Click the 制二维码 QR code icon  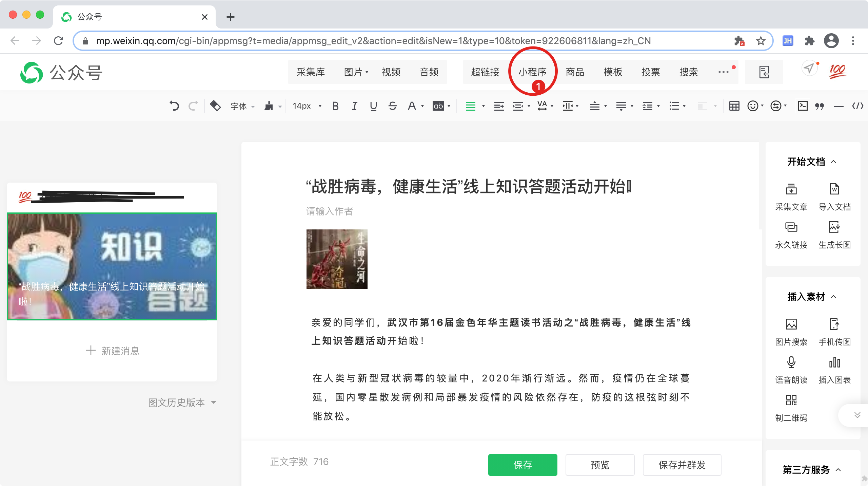tap(791, 400)
